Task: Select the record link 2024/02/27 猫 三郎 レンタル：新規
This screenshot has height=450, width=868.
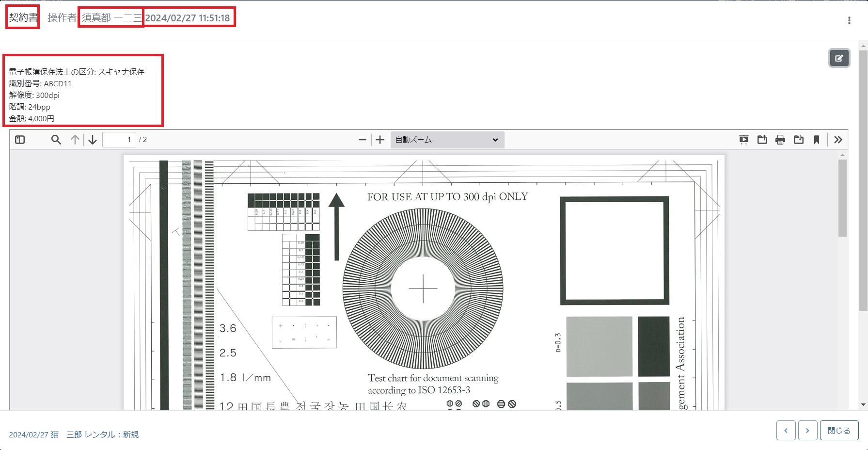Action: coord(74,434)
